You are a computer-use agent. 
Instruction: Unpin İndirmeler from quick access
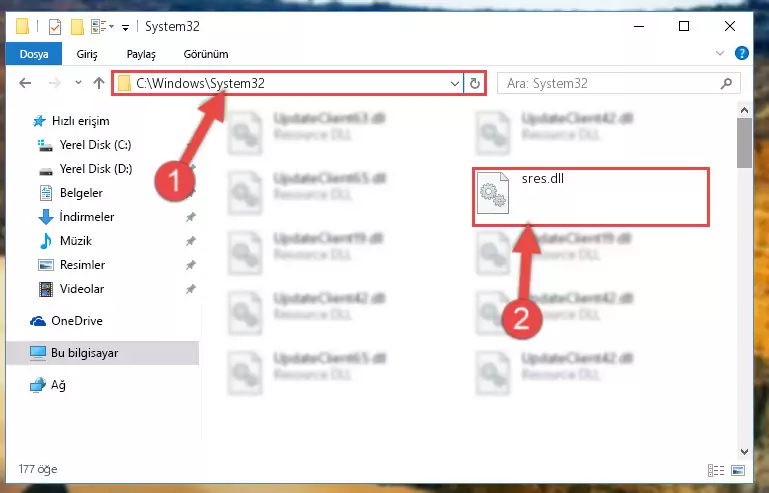click(190, 217)
